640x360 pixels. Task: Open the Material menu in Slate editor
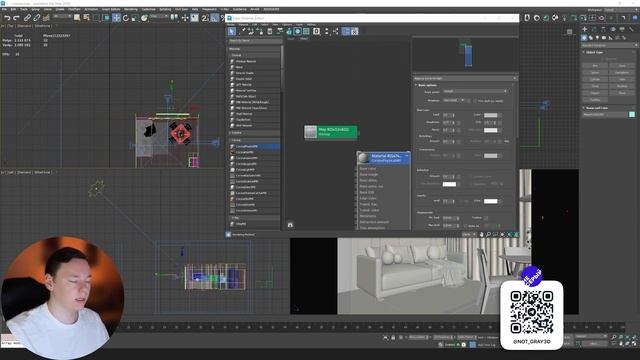click(x=243, y=24)
